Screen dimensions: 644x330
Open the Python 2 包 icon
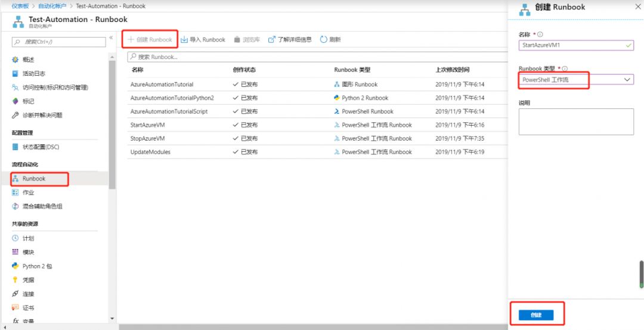click(x=15, y=266)
